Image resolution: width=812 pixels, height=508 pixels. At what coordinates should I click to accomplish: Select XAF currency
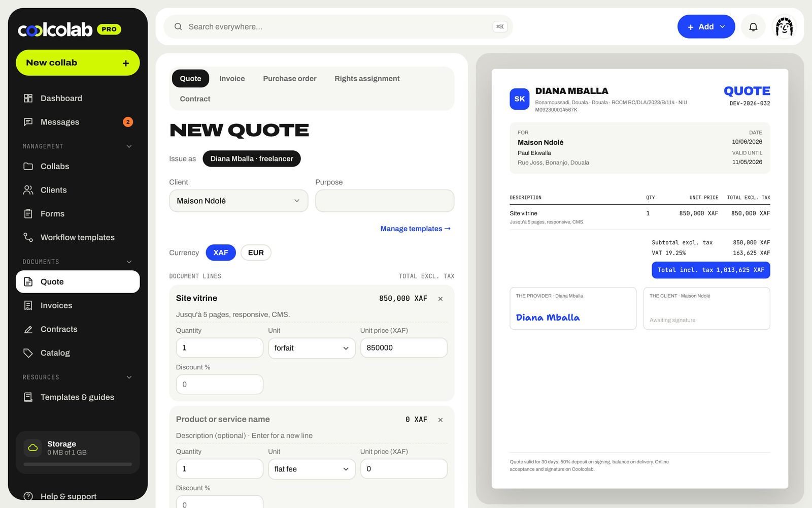(221, 252)
